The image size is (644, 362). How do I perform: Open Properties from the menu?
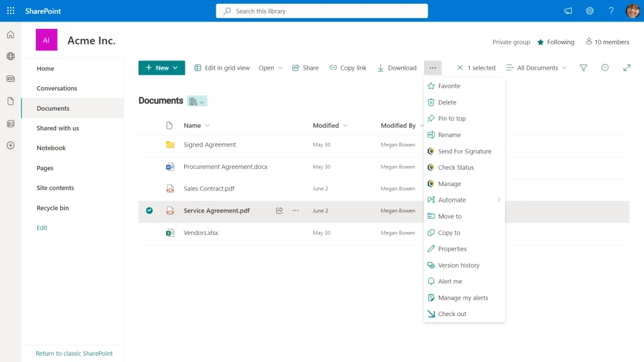(x=464, y=249)
